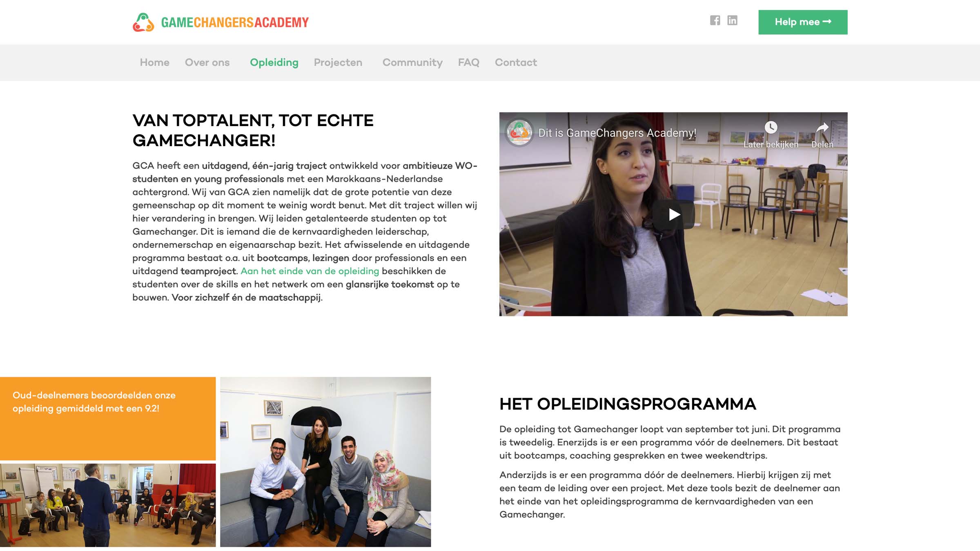Open video title Dit is GameChangers Academy!
The height and width of the screenshot is (551, 980).
(x=617, y=133)
